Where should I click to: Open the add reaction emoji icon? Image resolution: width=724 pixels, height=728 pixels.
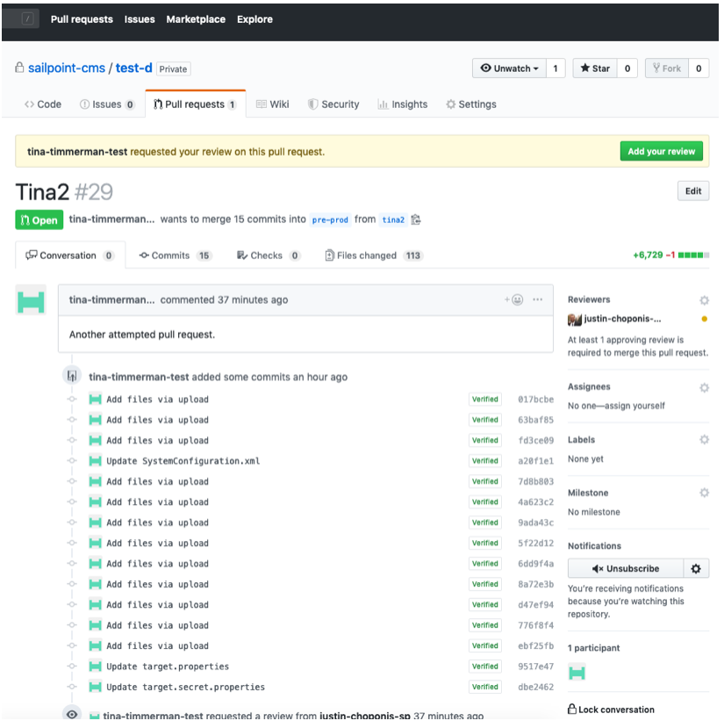pyautogui.click(x=514, y=299)
